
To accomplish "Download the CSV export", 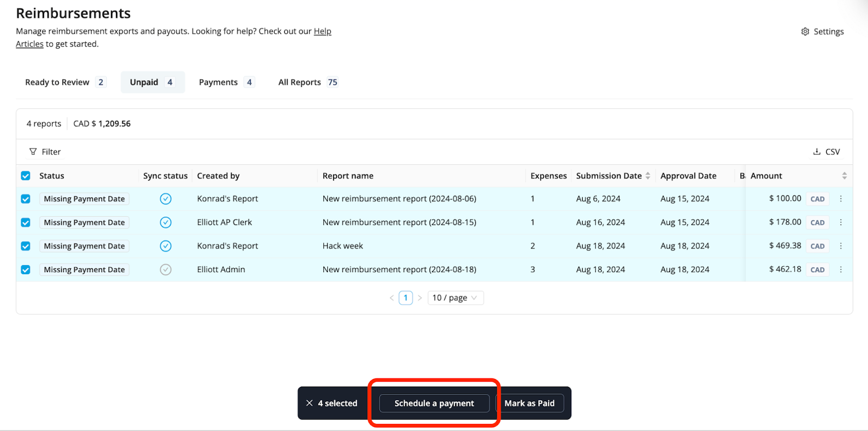I will tap(826, 152).
